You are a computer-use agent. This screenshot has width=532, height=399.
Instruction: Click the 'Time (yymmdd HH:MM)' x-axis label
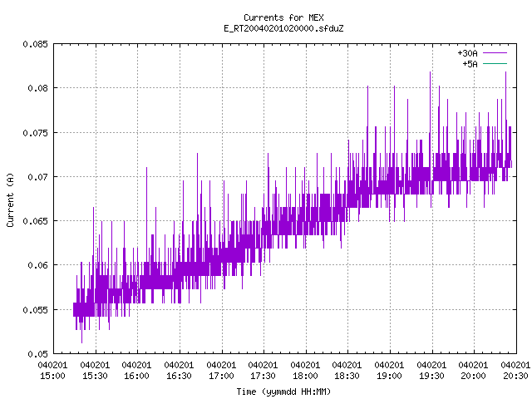click(x=283, y=392)
